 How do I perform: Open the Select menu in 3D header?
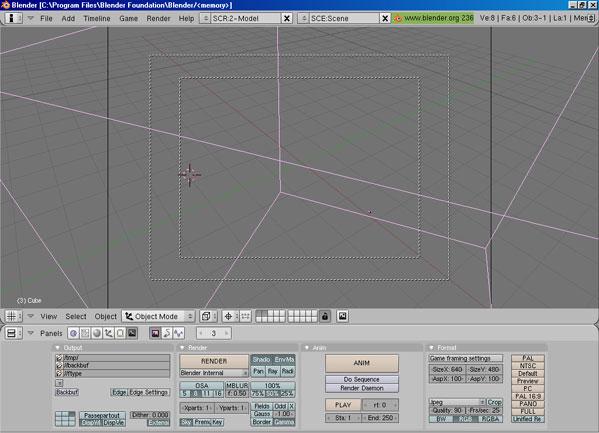point(76,316)
